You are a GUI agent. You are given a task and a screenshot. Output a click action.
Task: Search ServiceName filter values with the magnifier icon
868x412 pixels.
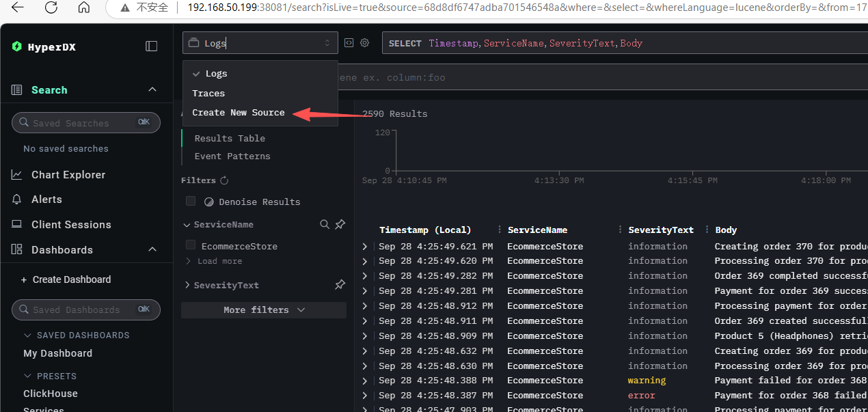point(325,224)
